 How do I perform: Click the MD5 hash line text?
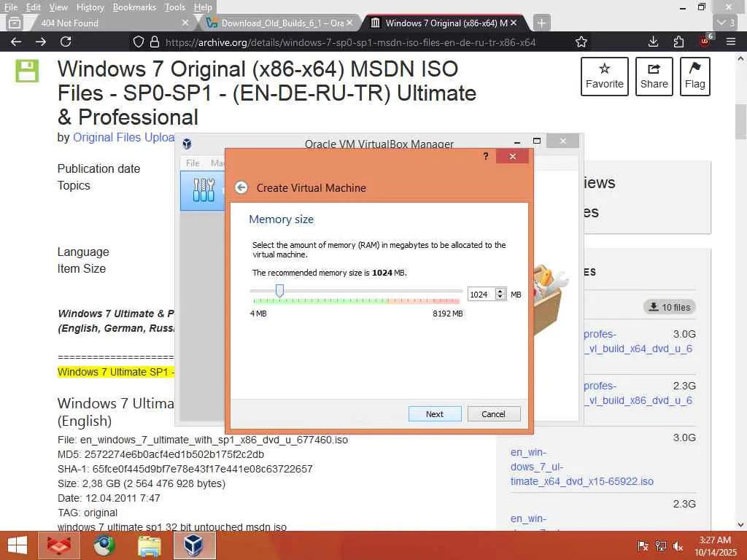(160, 454)
